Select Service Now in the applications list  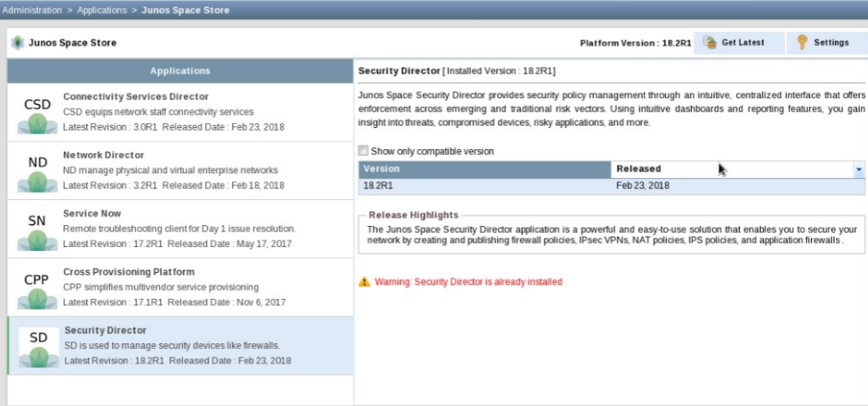[x=92, y=213]
